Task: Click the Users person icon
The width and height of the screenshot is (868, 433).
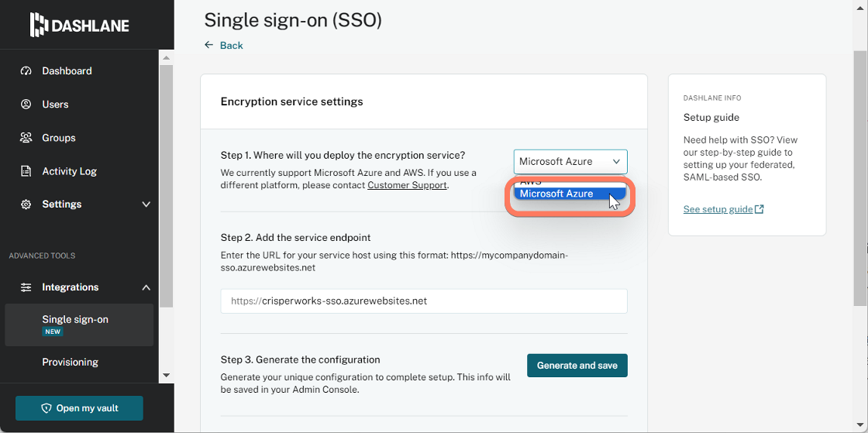Action: click(x=26, y=104)
